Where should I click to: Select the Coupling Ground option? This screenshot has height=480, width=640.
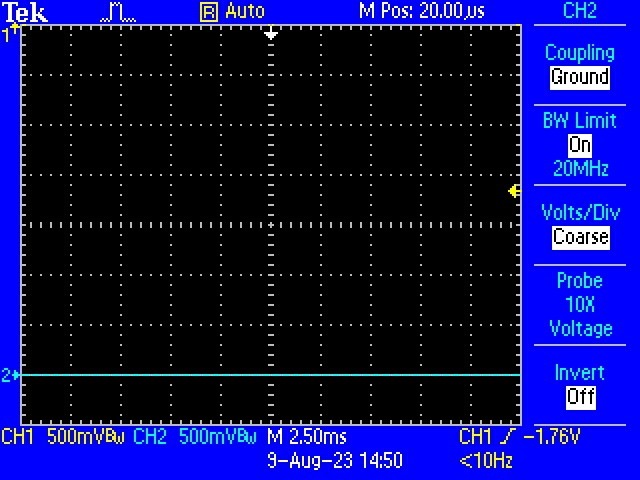pos(580,78)
